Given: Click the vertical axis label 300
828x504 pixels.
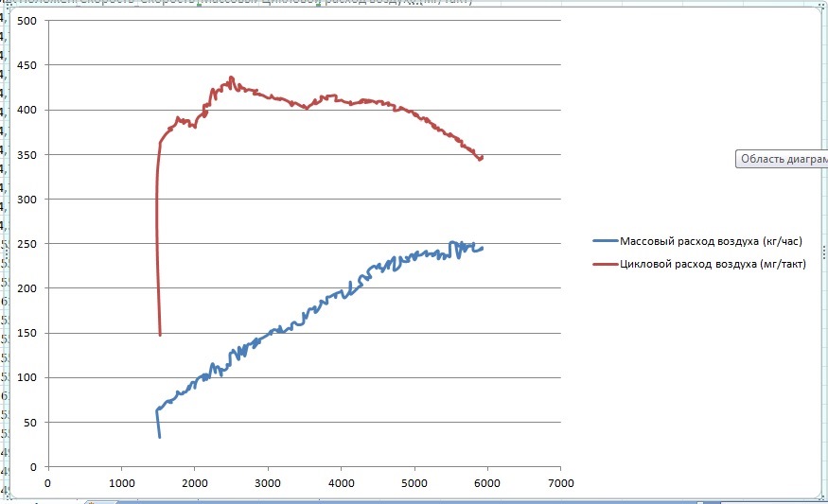Looking at the screenshot, I should click(x=26, y=200).
